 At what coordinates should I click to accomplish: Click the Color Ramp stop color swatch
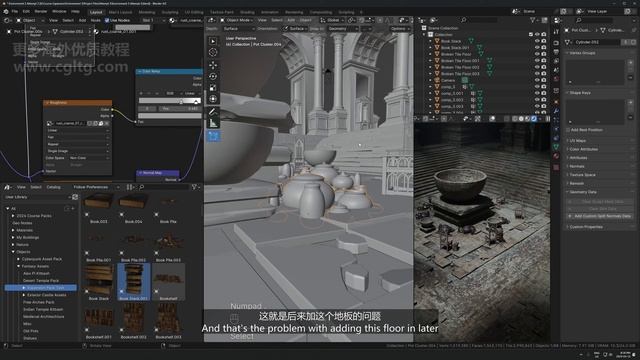169,116
